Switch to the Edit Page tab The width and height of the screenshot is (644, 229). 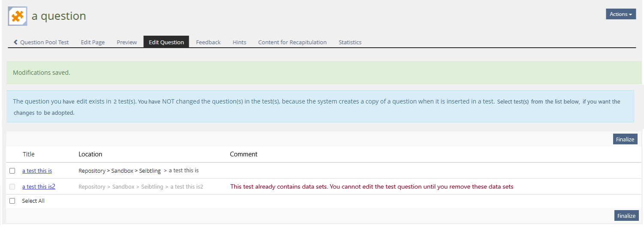pyautogui.click(x=93, y=42)
